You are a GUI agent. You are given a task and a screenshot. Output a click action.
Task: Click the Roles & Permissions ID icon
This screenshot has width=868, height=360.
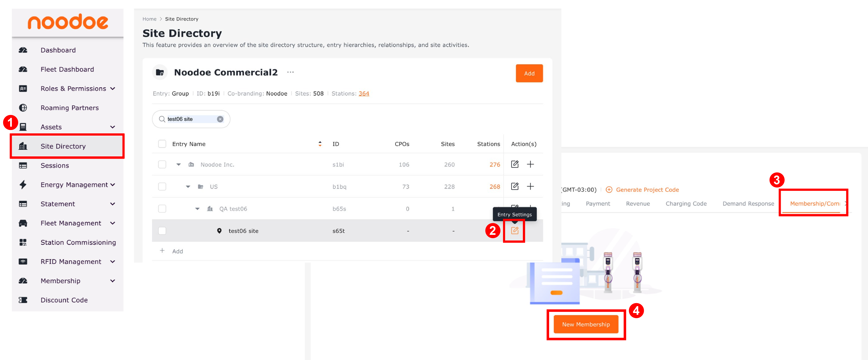click(x=23, y=89)
